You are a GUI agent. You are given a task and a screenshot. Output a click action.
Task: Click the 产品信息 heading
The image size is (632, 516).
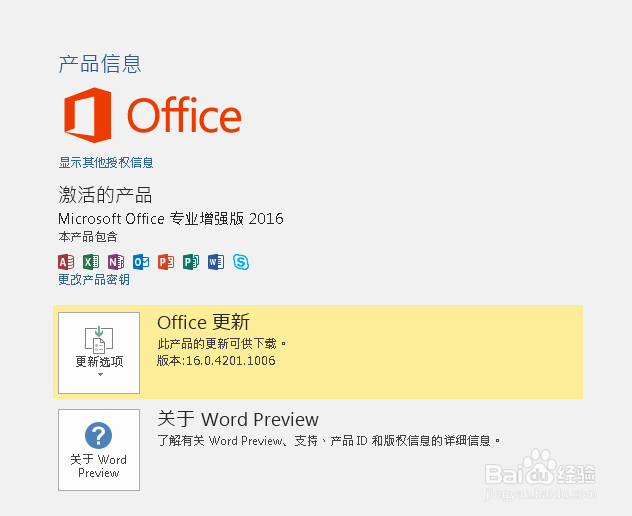pyautogui.click(x=100, y=64)
